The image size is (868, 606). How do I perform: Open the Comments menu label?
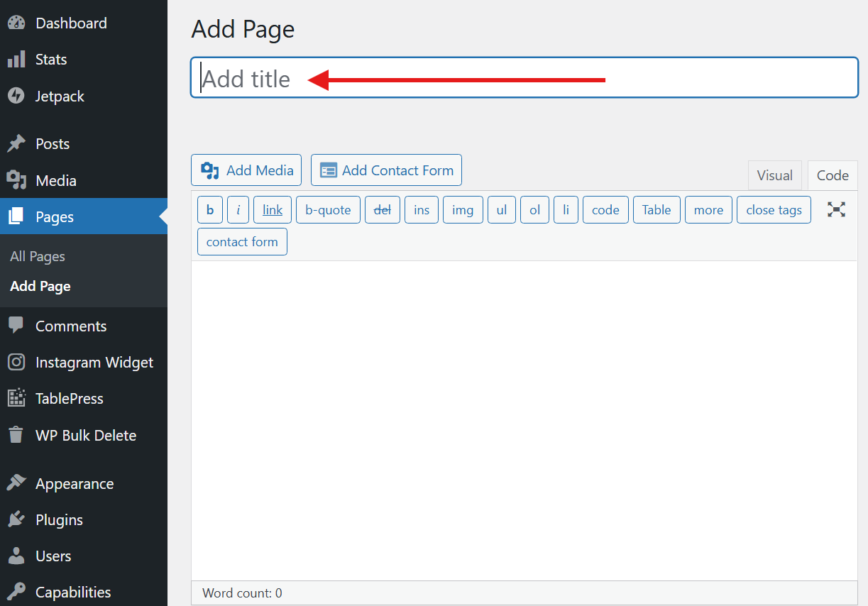coord(71,326)
